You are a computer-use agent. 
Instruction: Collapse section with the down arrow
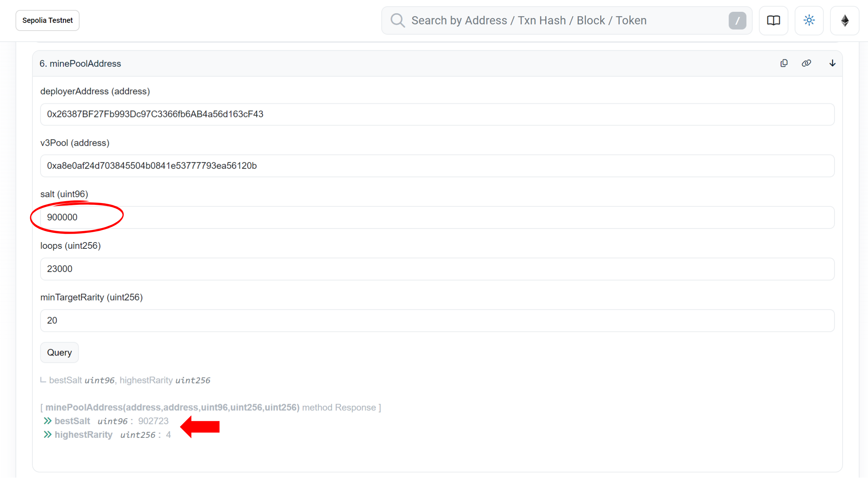pos(832,63)
